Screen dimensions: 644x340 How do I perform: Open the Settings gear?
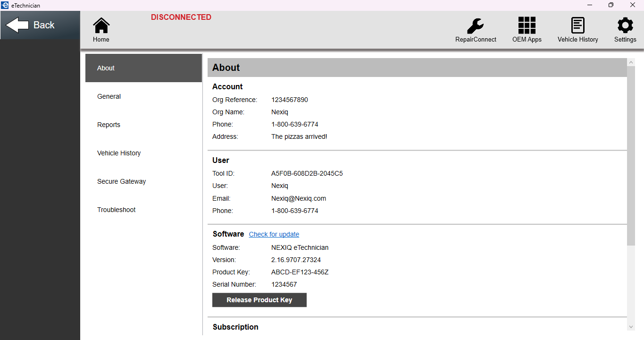click(x=625, y=30)
